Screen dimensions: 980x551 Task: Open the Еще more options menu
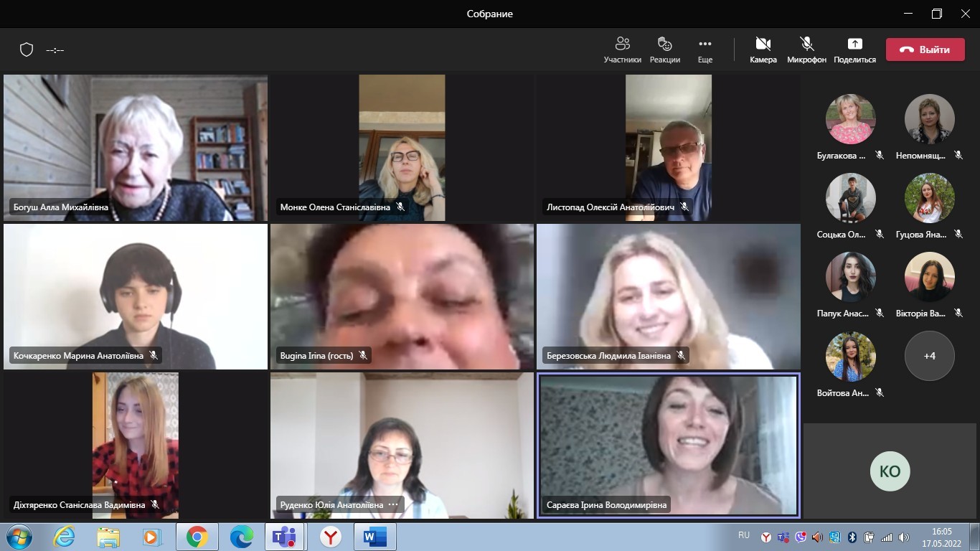pyautogui.click(x=705, y=50)
